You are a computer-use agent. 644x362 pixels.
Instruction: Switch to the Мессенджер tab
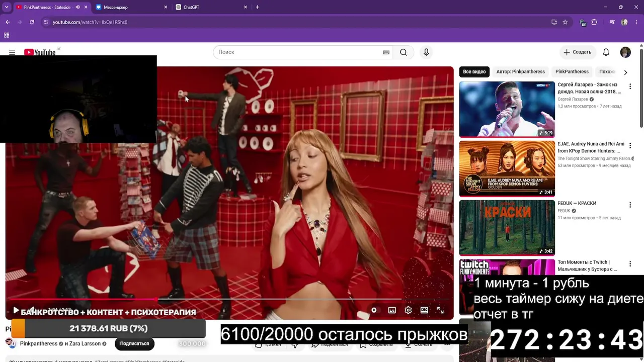(131, 7)
